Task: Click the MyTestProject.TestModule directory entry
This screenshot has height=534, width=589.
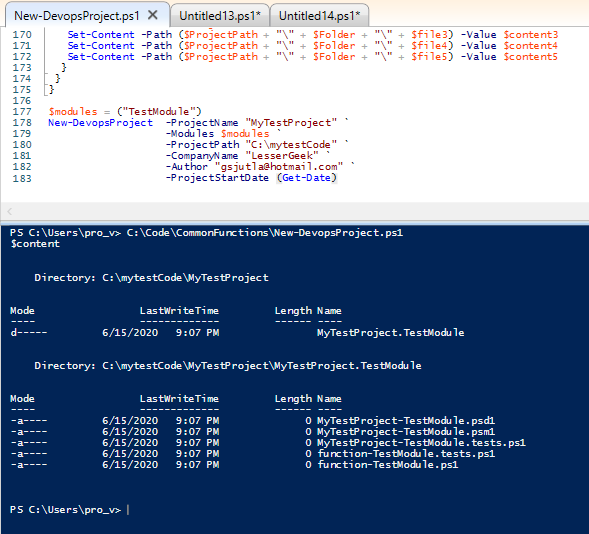Action: 391,333
